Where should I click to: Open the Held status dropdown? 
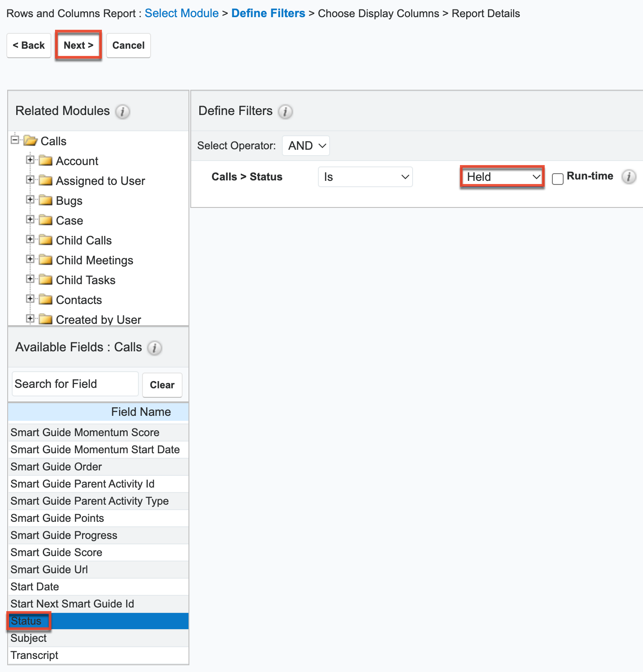pyautogui.click(x=502, y=176)
